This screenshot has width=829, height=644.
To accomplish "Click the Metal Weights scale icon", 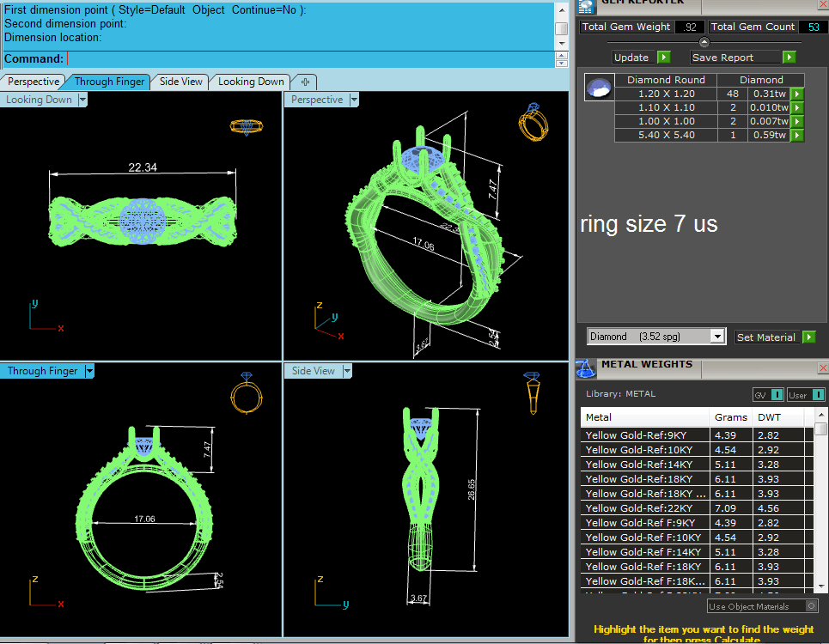I will point(586,368).
